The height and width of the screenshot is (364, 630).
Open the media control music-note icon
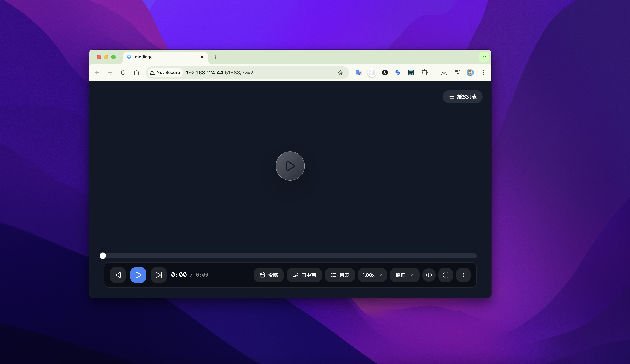(x=457, y=73)
